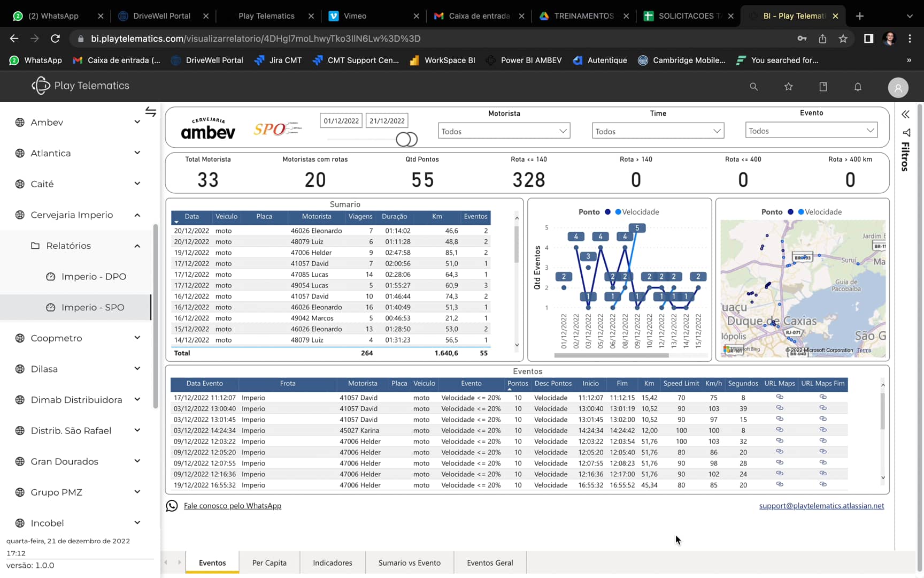Open Imperio - DPO report
Viewport: 924px width, 578px height.
pyautogui.click(x=94, y=277)
